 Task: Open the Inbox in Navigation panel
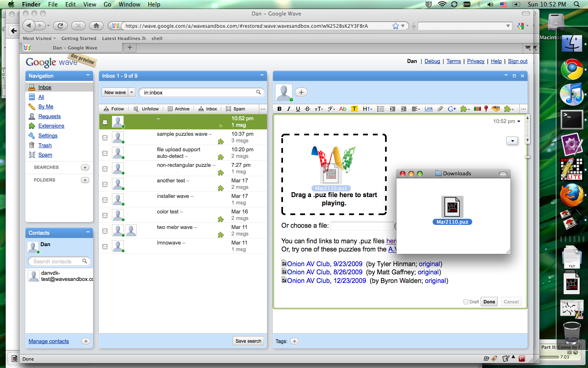pyautogui.click(x=45, y=87)
